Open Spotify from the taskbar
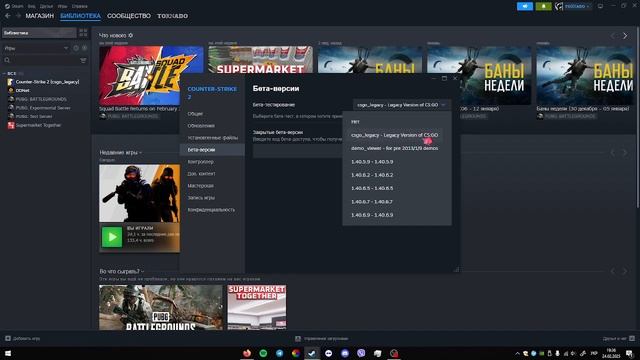The width and height of the screenshot is (640, 360). tap(263, 353)
